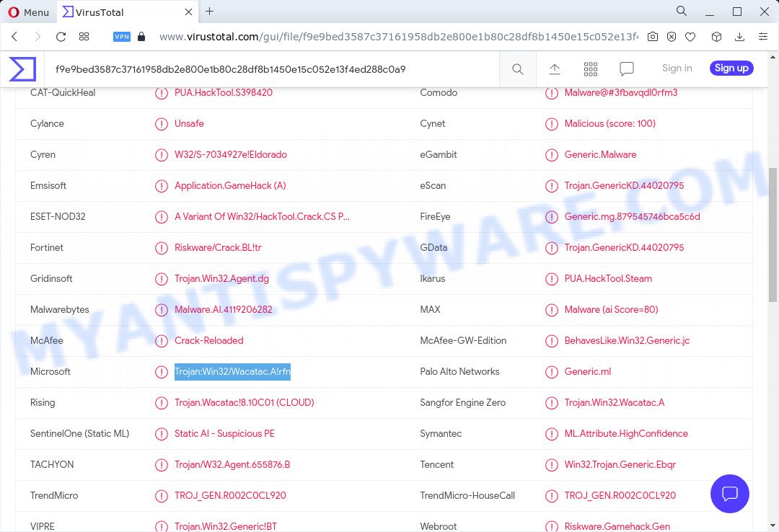Screen dimensions: 779x532
Task: Open the live chat bubble widget
Action: (x=730, y=494)
